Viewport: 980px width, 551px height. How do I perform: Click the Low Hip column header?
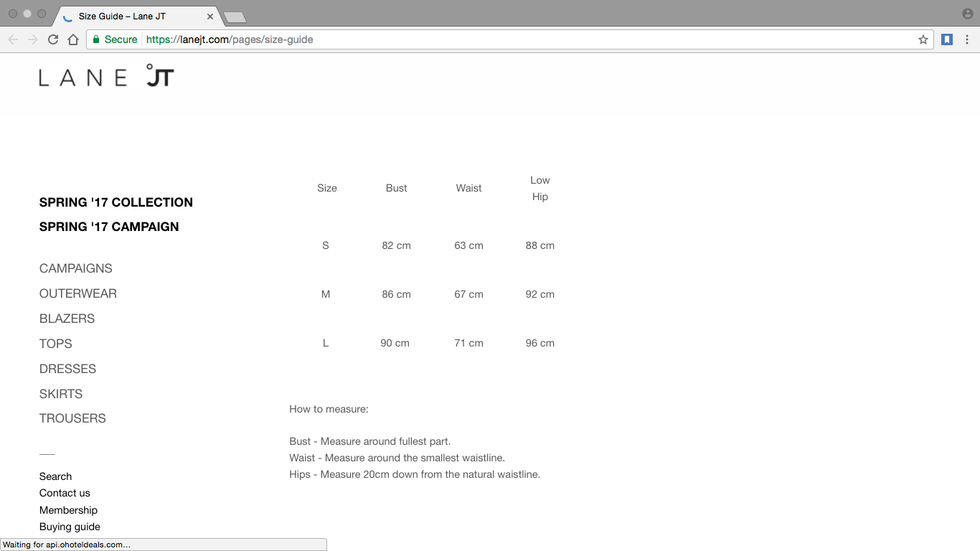(x=540, y=188)
